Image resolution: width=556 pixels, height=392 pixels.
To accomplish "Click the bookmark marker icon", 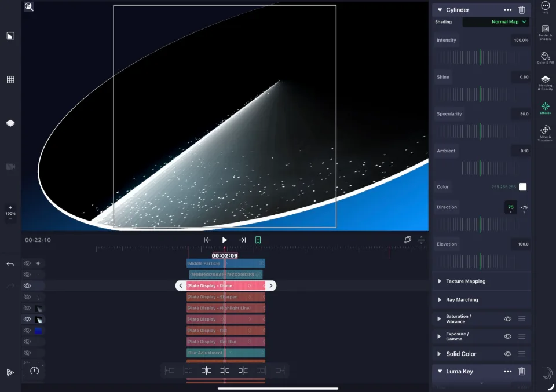I will (x=258, y=240).
